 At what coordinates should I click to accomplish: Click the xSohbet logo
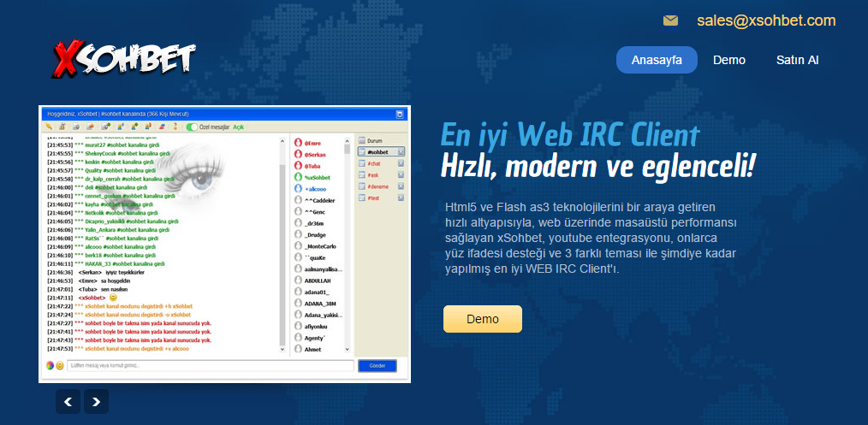(x=124, y=58)
